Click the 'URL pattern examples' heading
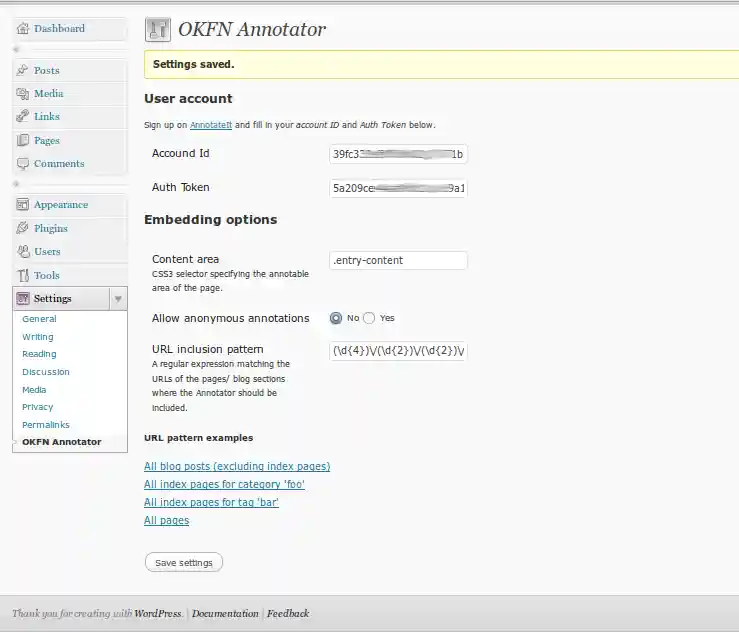Screen dimensions: 739x632 (198, 438)
